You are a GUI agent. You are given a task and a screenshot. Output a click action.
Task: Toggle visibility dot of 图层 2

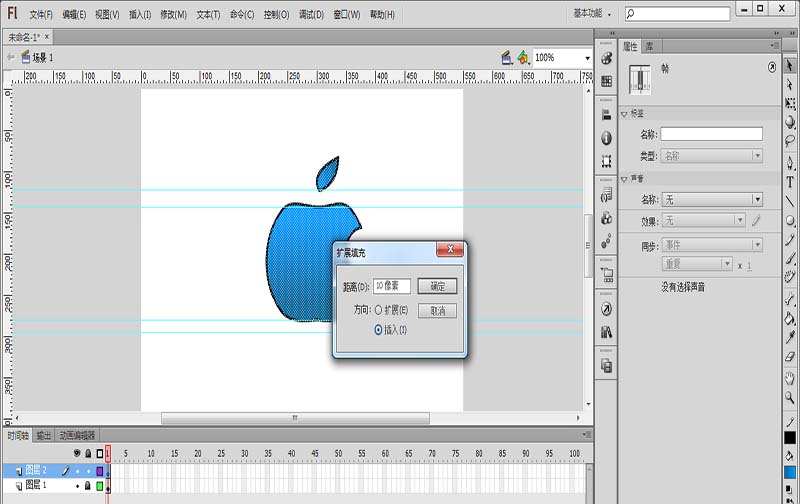(x=78, y=471)
